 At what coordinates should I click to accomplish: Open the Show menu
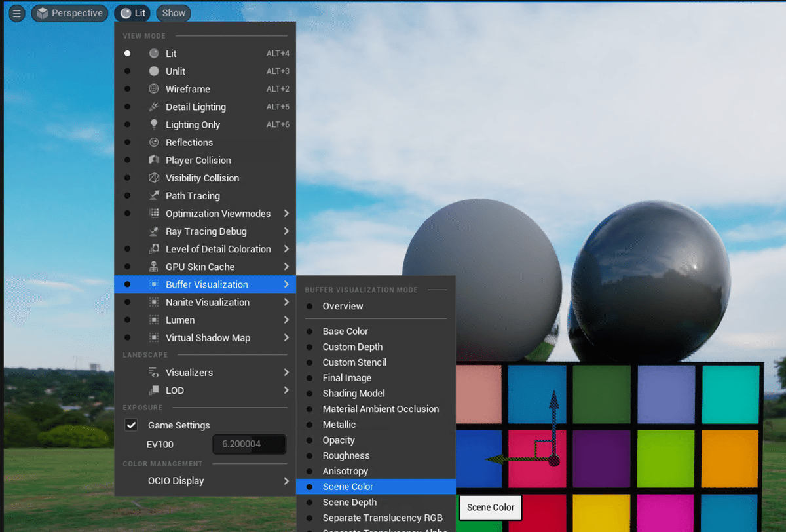click(173, 12)
